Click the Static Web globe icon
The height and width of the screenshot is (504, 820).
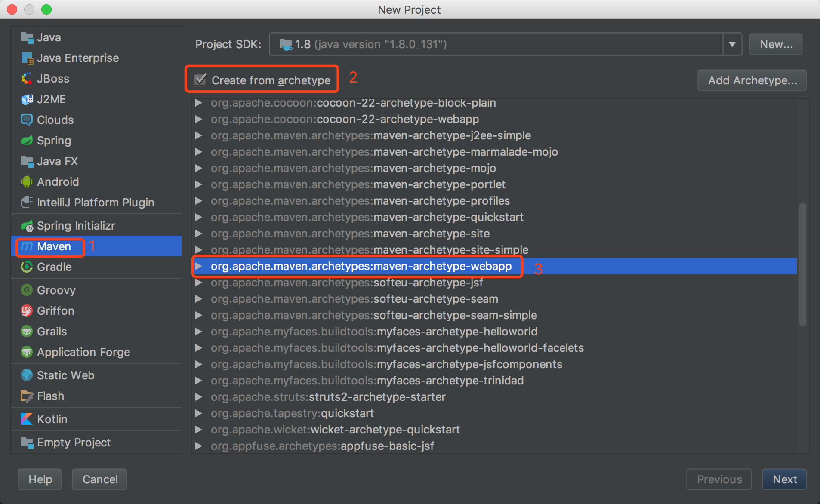click(x=27, y=375)
